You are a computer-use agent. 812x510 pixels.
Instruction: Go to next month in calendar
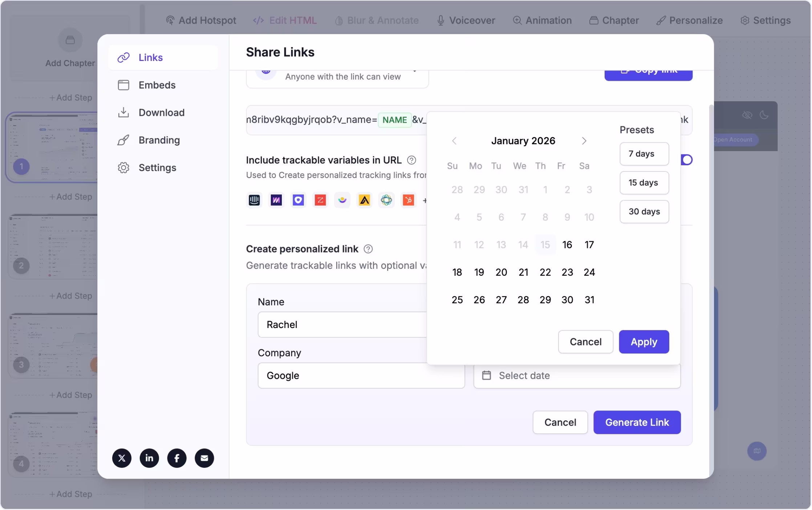point(584,141)
